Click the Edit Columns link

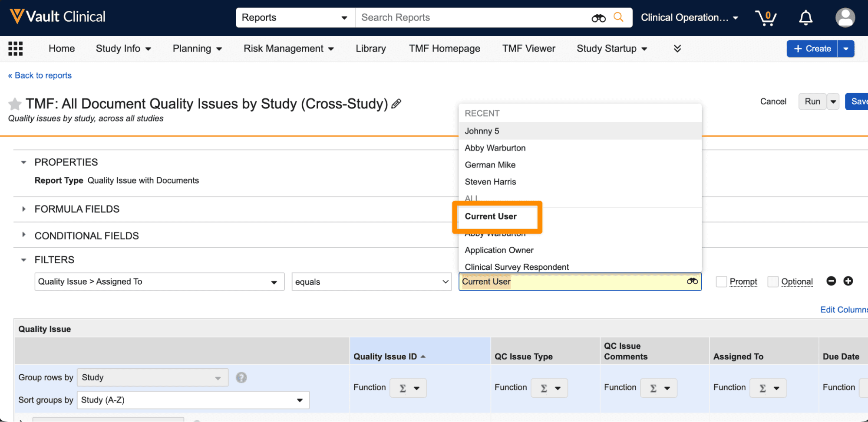click(844, 310)
